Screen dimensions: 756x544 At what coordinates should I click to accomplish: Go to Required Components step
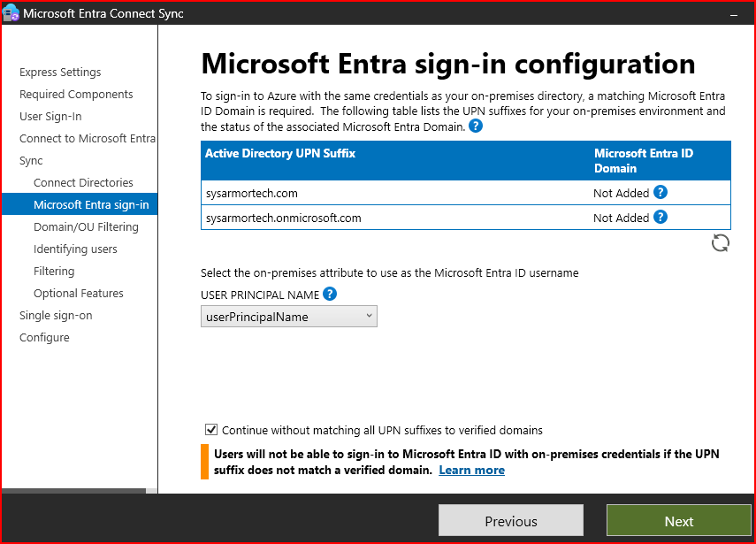76,95
